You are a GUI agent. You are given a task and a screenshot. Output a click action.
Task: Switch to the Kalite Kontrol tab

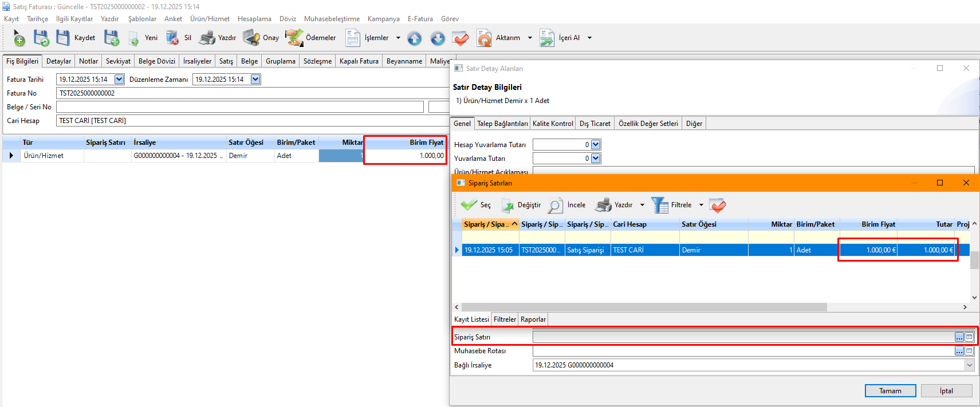pos(553,124)
